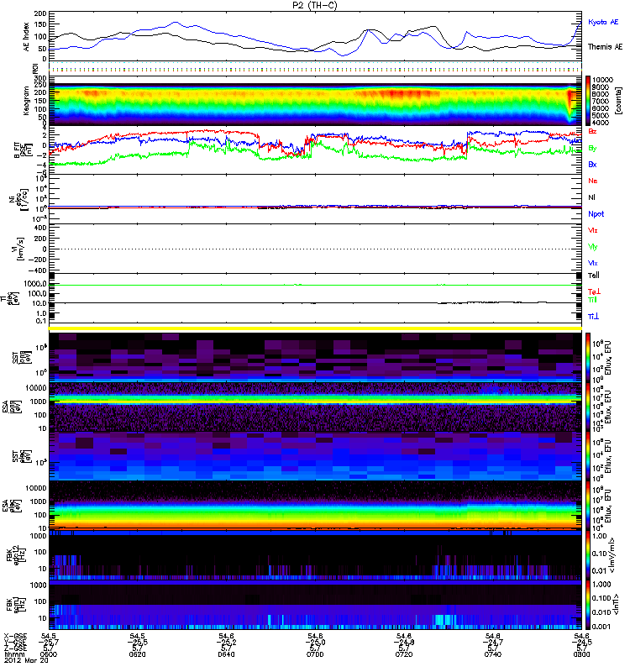This screenshot has height=672, width=630.
Task: Select the red Bz legend label
Action: click(592, 131)
